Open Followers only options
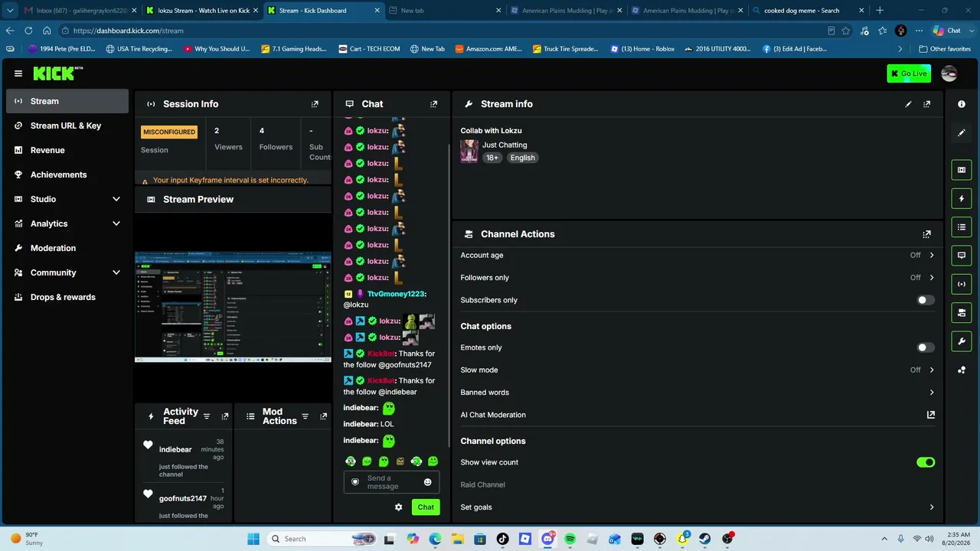This screenshot has height=551, width=980. 697,278
